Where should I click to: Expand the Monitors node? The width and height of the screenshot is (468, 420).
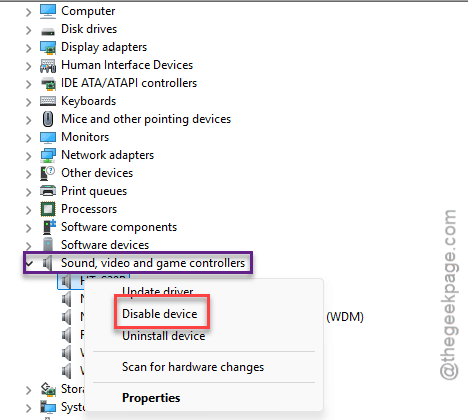pyautogui.click(x=28, y=138)
